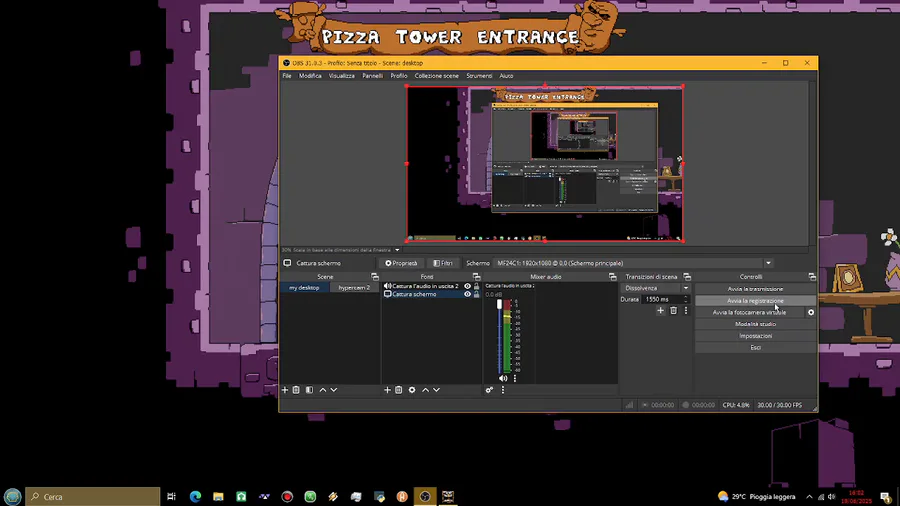This screenshot has height=506, width=900.
Task: Open the Profilo menu
Action: tap(399, 76)
